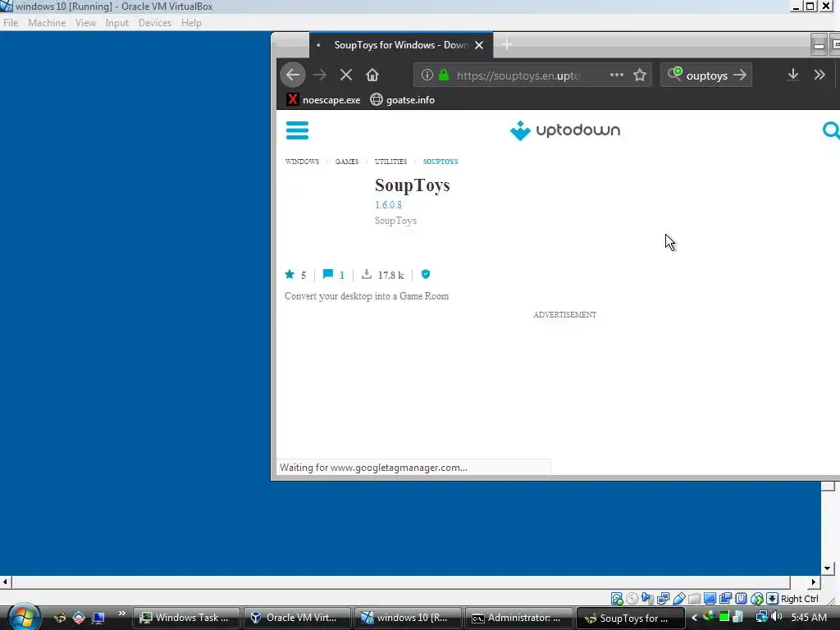
Task: Open the Uptodown hamburger menu
Action: 297,130
